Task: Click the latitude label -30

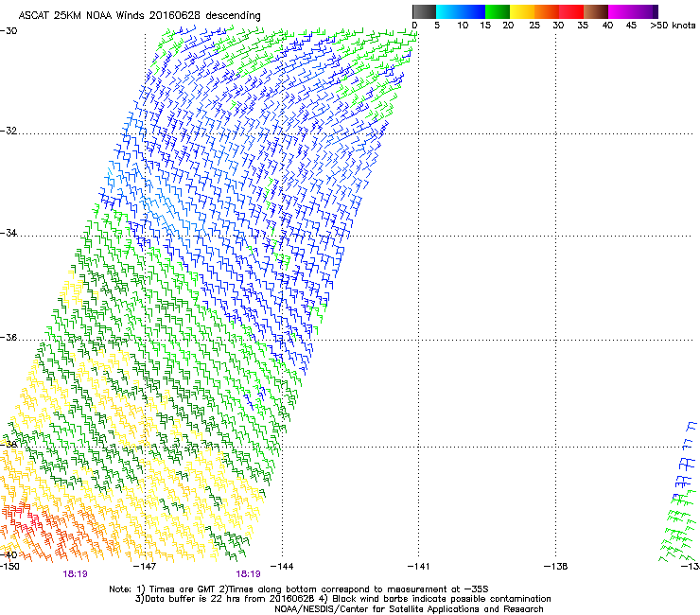Action: tap(9, 31)
